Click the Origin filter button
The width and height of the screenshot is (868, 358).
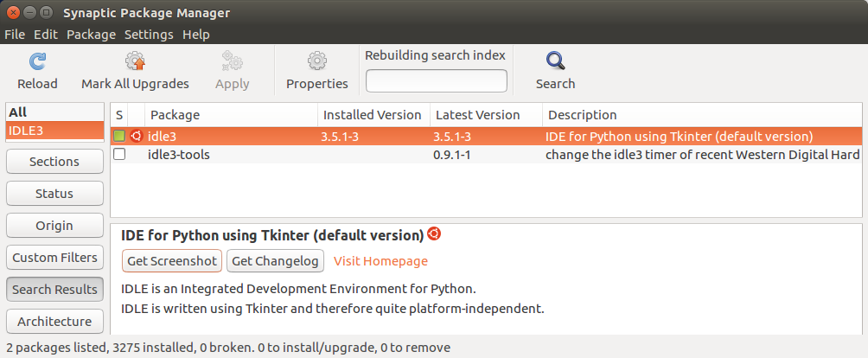coord(54,226)
